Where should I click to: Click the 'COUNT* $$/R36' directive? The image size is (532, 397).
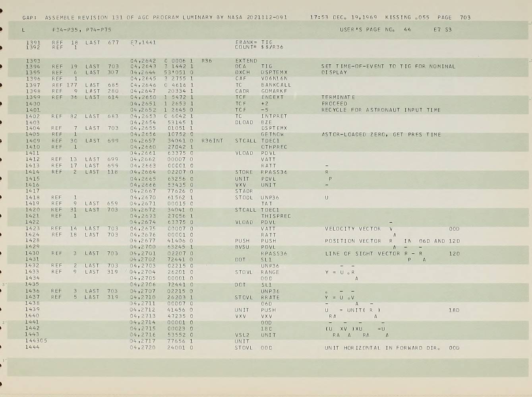(x=259, y=47)
